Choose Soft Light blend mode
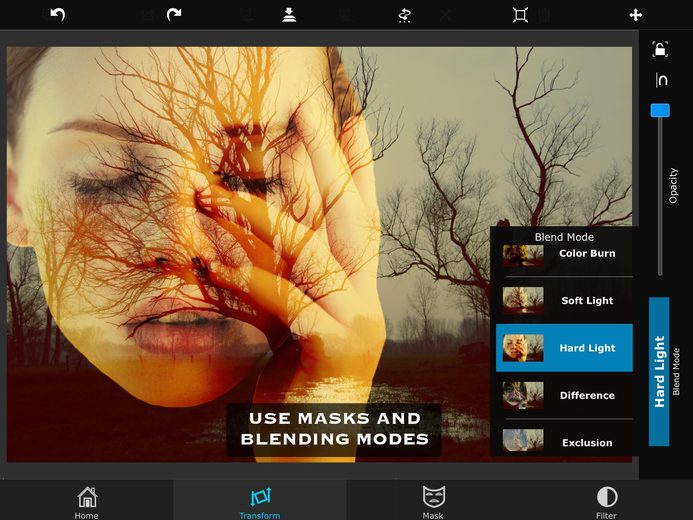Viewport: 693px width, 520px height. [564, 300]
